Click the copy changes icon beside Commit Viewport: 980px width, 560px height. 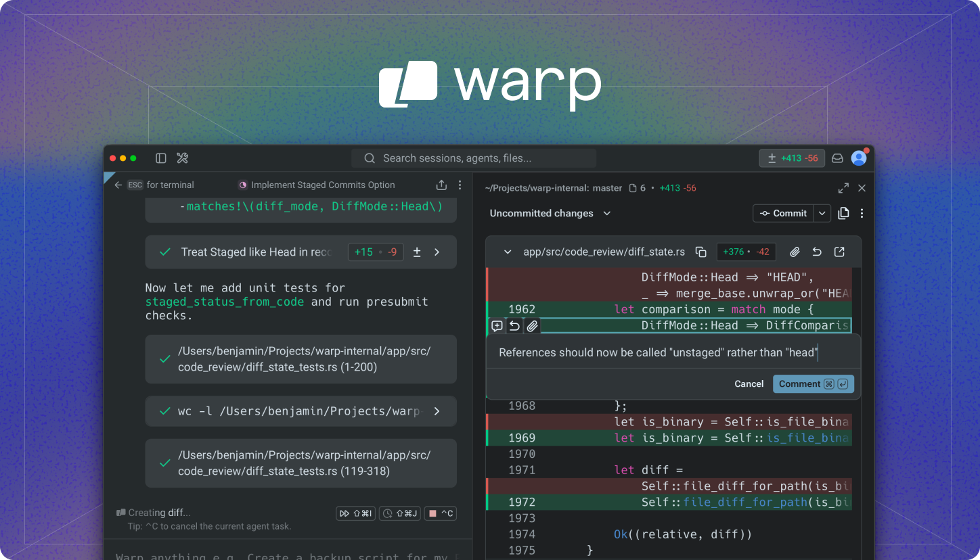point(844,213)
